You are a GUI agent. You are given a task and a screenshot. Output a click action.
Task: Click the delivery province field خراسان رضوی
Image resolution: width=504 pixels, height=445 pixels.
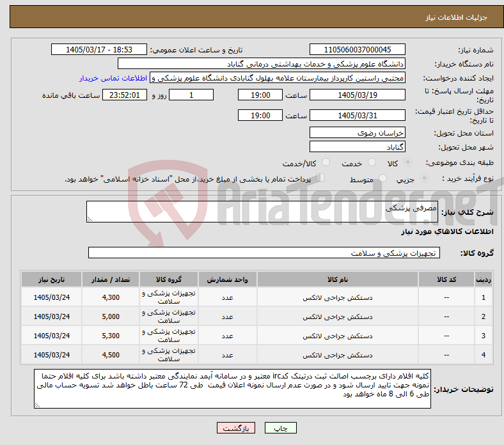click(x=358, y=133)
